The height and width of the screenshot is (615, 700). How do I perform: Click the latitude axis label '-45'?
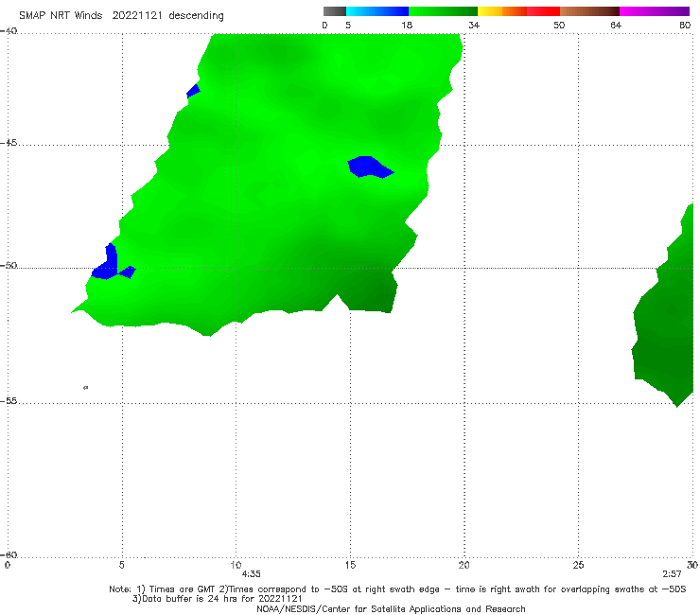pos(9,143)
